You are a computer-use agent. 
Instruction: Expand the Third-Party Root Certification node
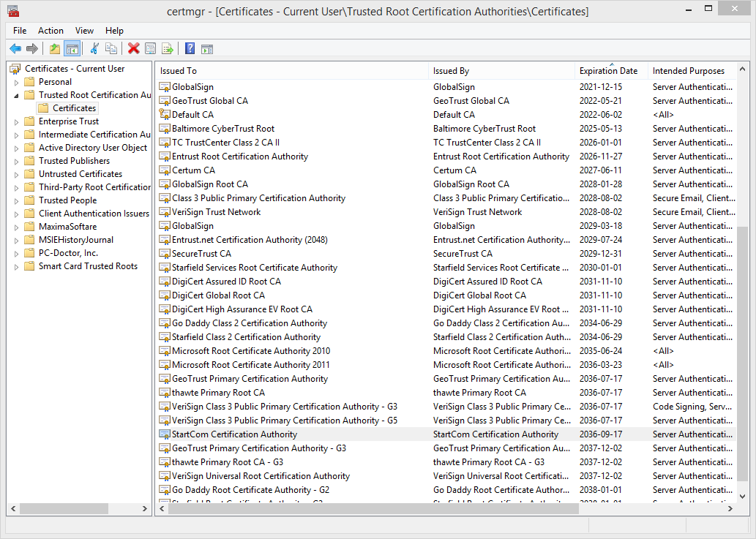[16, 187]
